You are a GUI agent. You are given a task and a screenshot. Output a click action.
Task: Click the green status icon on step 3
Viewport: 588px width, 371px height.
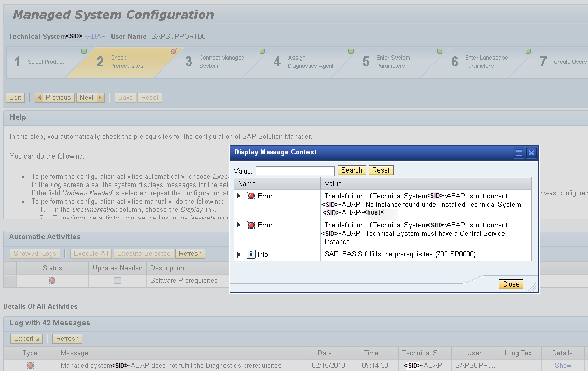[x=262, y=51]
